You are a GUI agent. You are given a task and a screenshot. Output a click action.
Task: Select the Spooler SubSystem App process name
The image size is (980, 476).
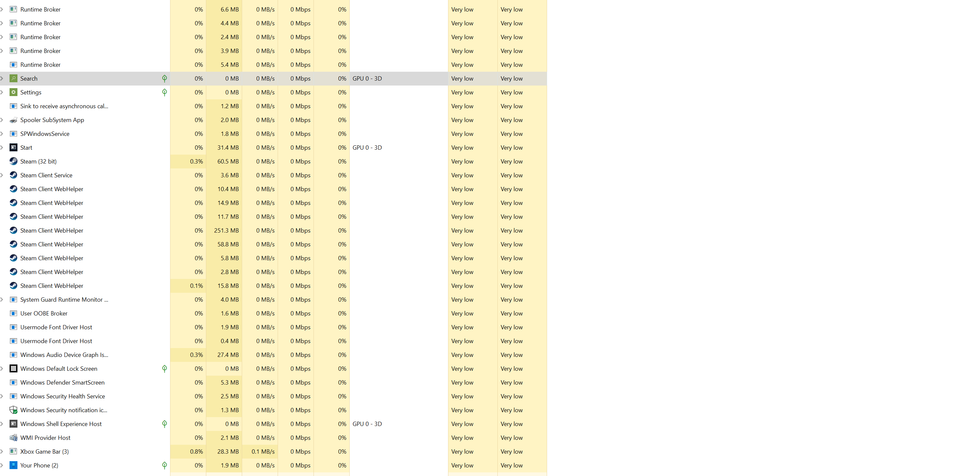click(x=52, y=120)
